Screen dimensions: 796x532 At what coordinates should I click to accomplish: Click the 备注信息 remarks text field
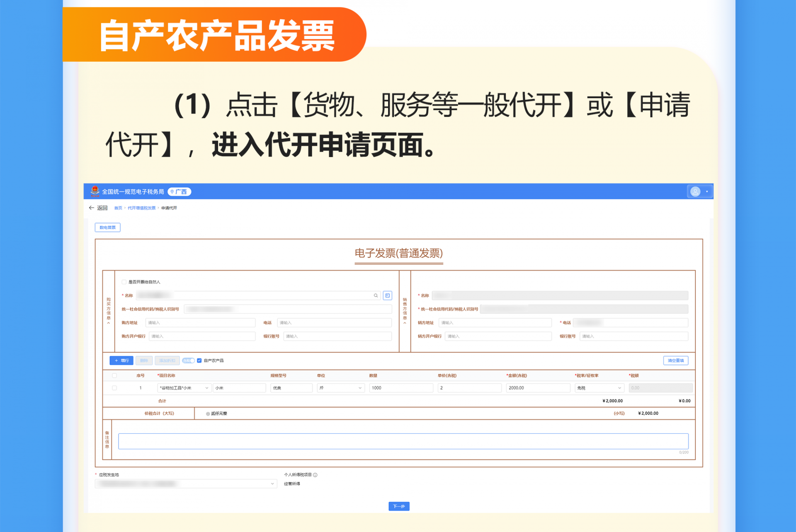click(x=403, y=441)
